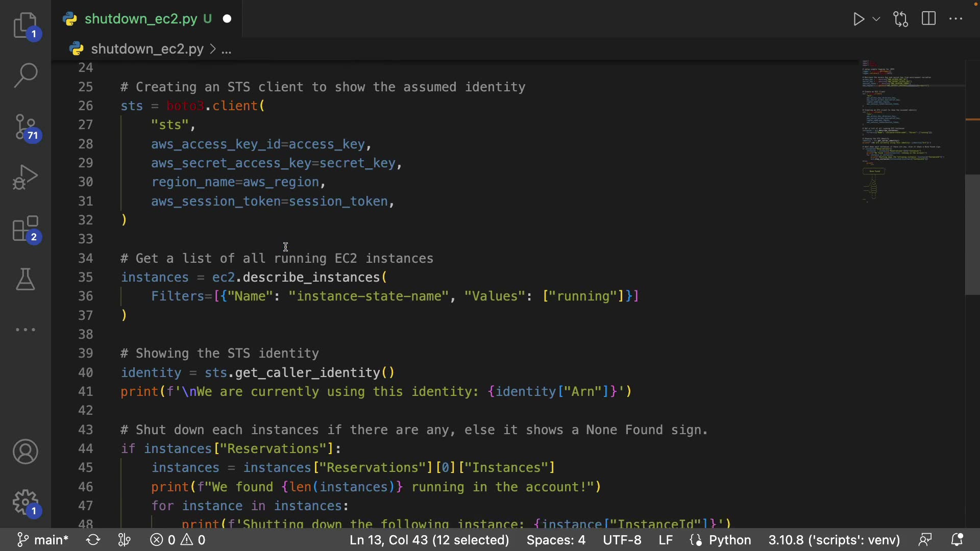Open the Manage gear menu

(26, 503)
